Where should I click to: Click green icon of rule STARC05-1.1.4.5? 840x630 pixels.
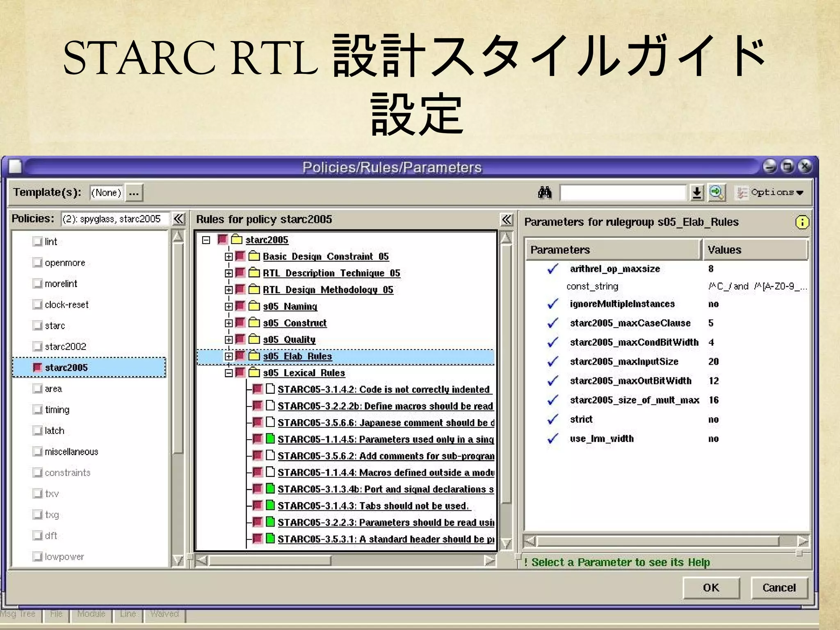click(x=270, y=439)
